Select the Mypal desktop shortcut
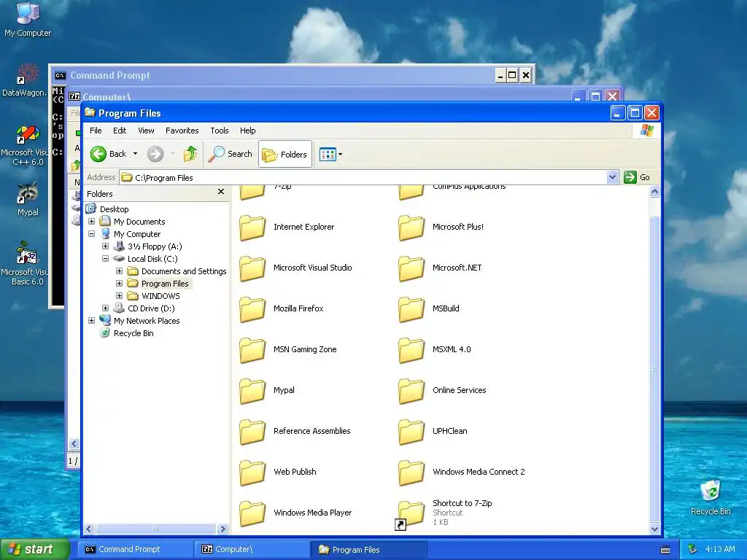This screenshot has height=560, width=747. [x=28, y=199]
